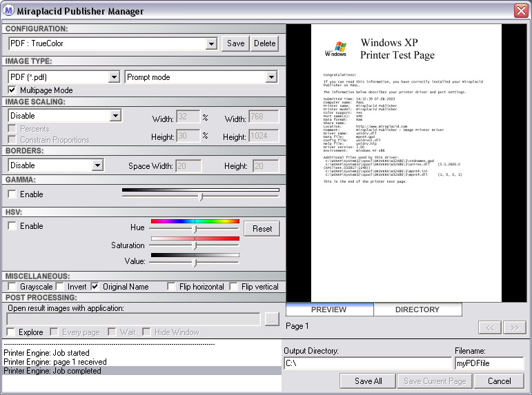Click the Delete configuration button

tap(265, 43)
